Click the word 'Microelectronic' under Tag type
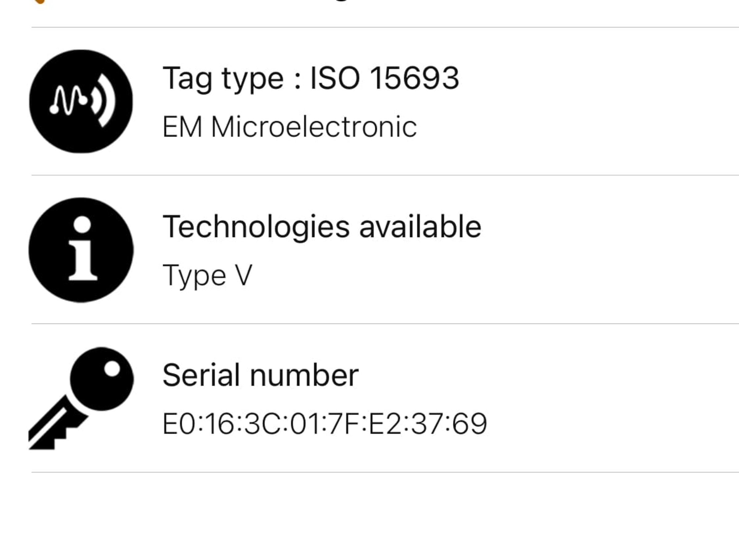The width and height of the screenshot is (739, 560). click(x=314, y=127)
